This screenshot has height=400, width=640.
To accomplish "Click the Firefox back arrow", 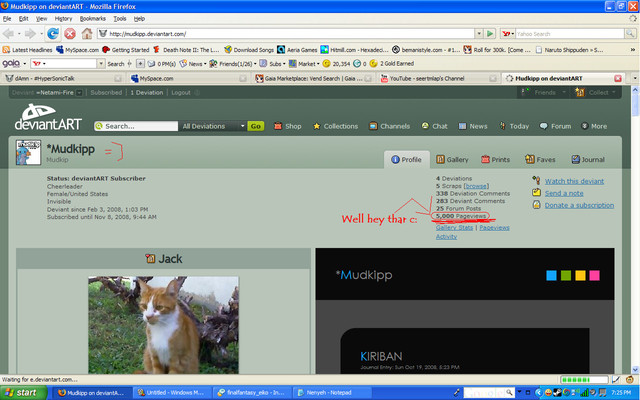I will [x=8, y=33].
